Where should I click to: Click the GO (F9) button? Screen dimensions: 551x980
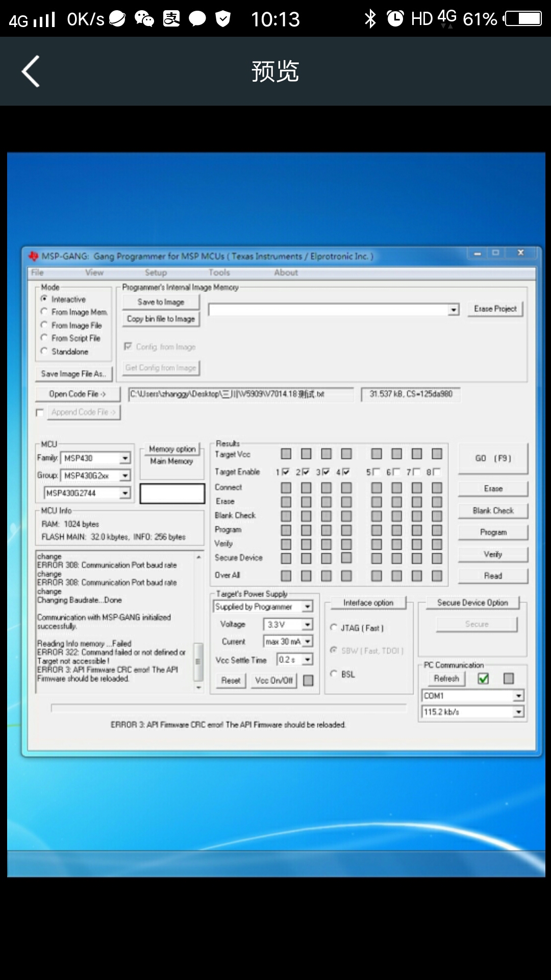pyautogui.click(x=493, y=458)
